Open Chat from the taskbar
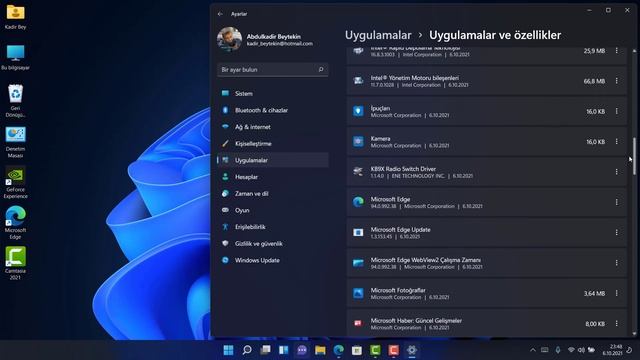This screenshot has width=640, height=360. point(302,350)
